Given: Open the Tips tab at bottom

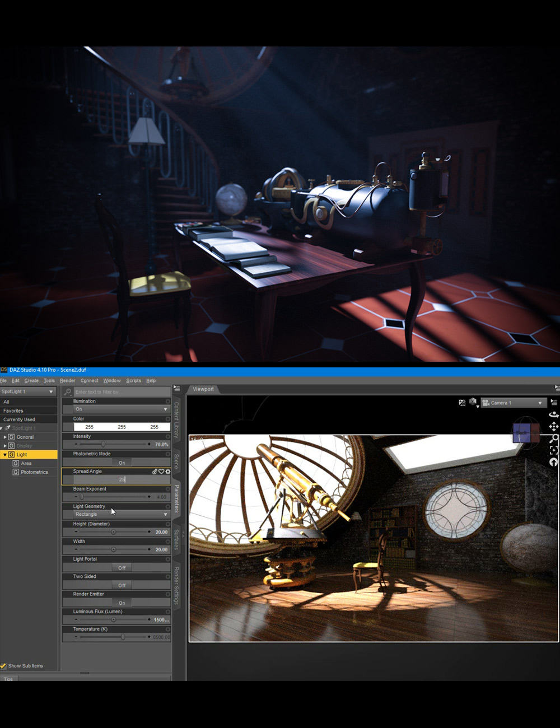Looking at the screenshot, I should [8, 679].
